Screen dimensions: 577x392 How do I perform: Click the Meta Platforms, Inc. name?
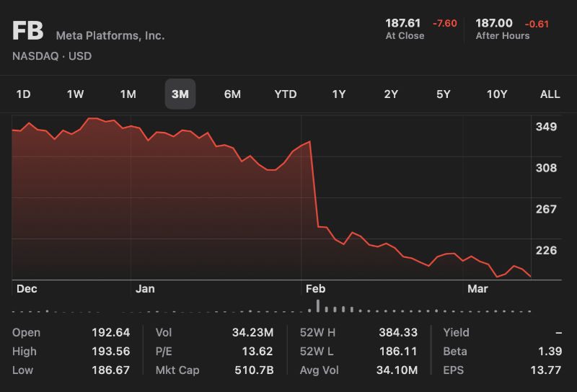click(110, 35)
